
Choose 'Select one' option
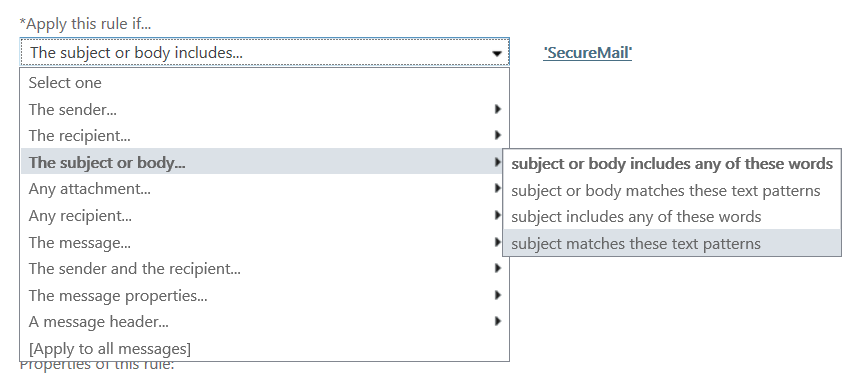pyautogui.click(x=265, y=83)
